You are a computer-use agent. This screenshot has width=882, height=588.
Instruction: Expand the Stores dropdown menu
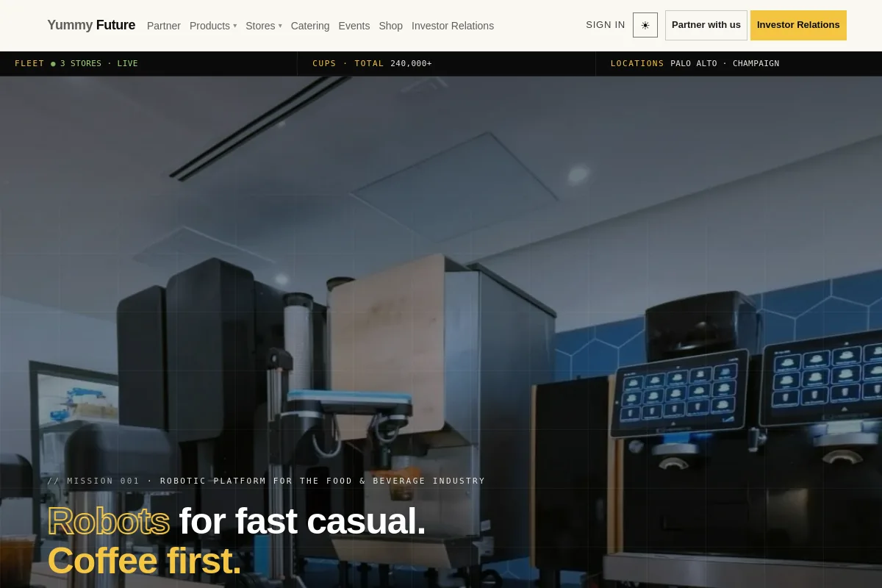(264, 26)
